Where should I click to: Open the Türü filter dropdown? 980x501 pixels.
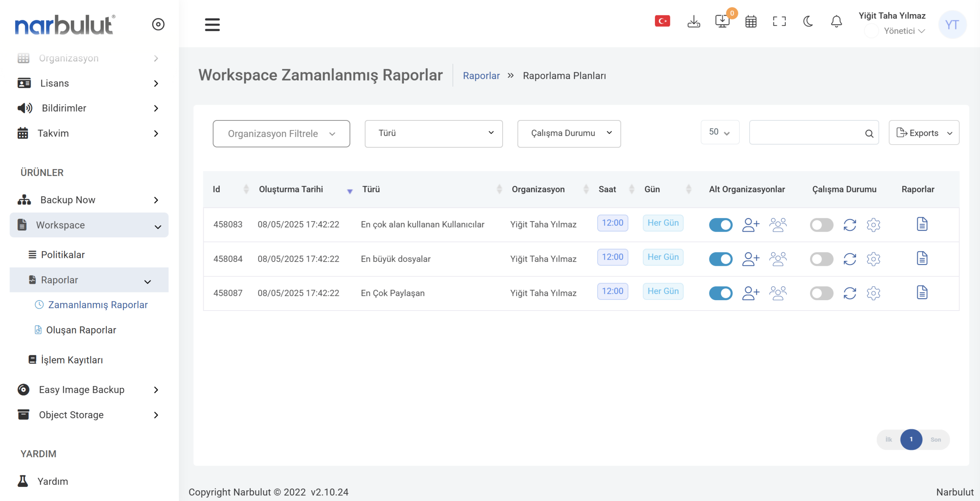[x=433, y=133]
